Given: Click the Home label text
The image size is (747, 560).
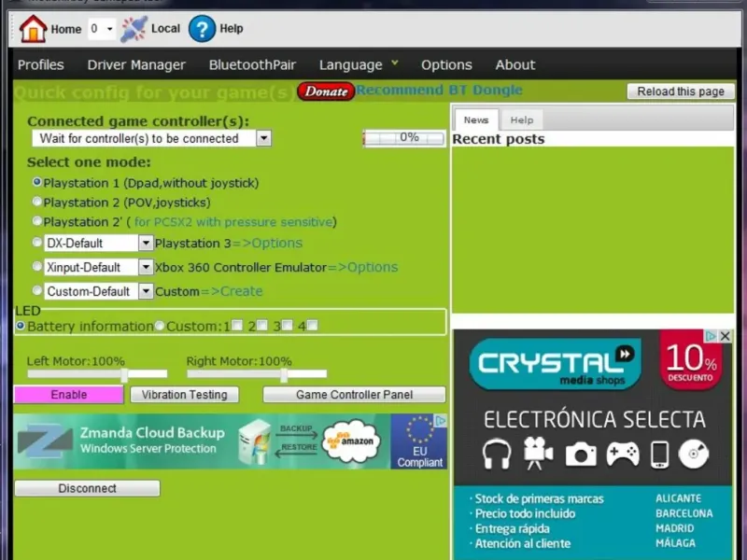Looking at the screenshot, I should 65,29.
